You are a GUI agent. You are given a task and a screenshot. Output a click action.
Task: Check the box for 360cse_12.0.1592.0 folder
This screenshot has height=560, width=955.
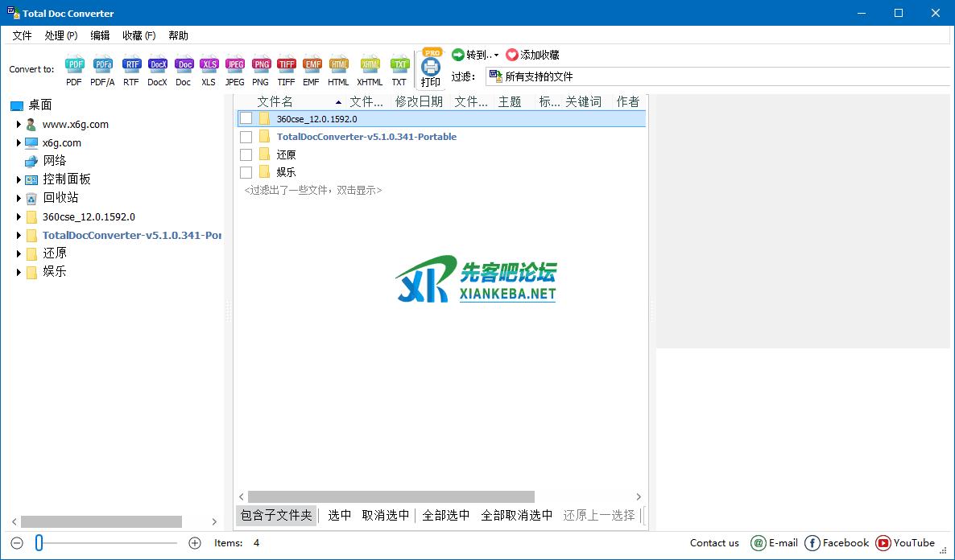point(246,119)
